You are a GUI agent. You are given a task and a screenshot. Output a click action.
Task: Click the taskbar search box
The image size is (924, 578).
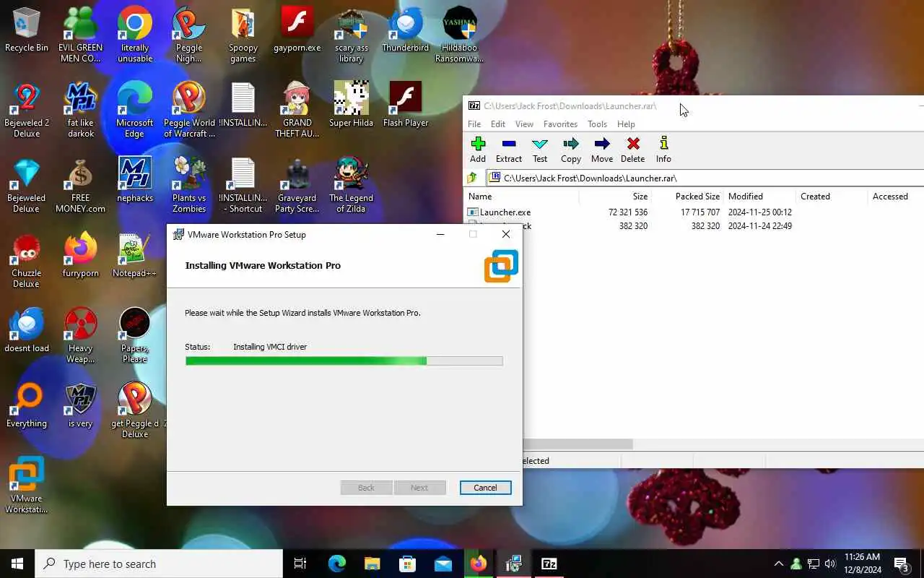(159, 564)
